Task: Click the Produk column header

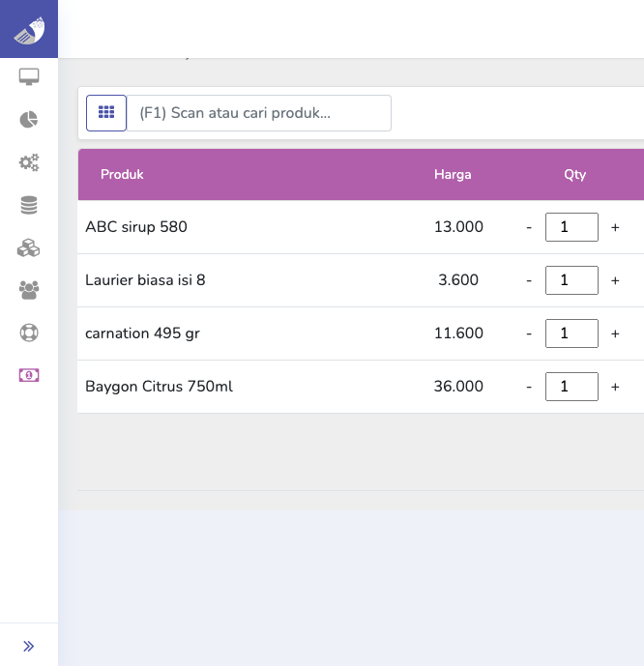Action: 122,174
